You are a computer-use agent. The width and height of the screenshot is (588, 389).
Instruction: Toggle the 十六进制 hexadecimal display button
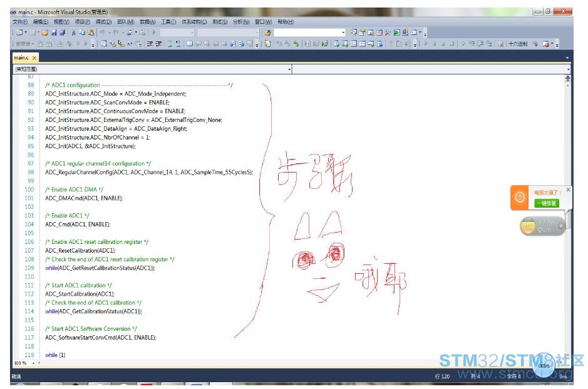click(x=518, y=44)
